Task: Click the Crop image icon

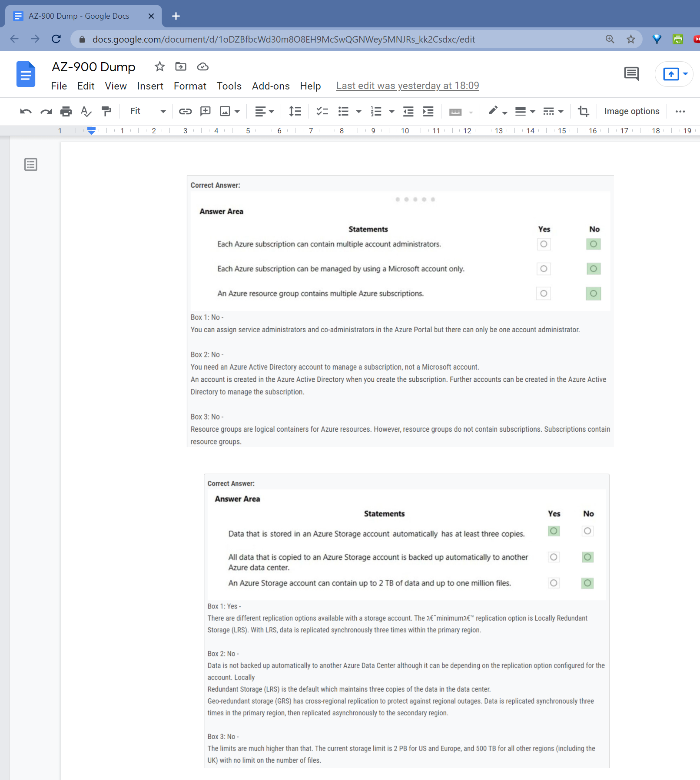Action: (584, 112)
